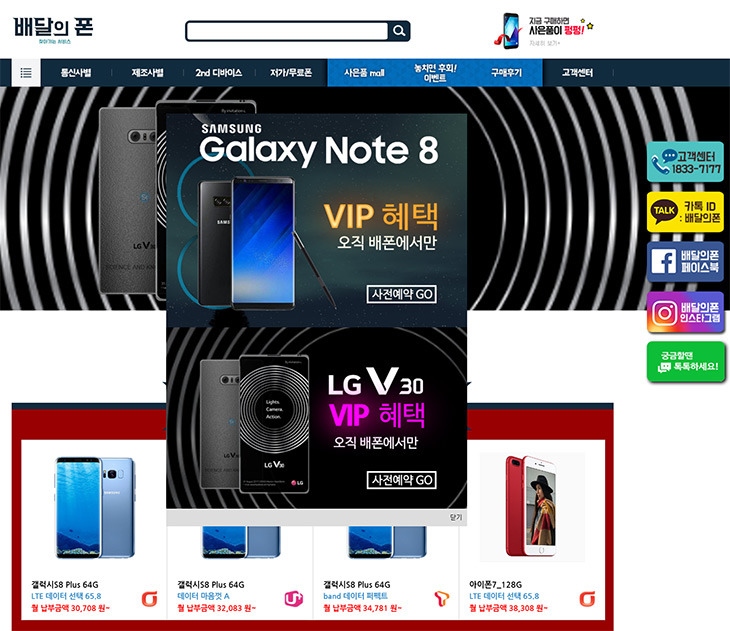Click LG V30 사전예약 GO button

pos(401,480)
